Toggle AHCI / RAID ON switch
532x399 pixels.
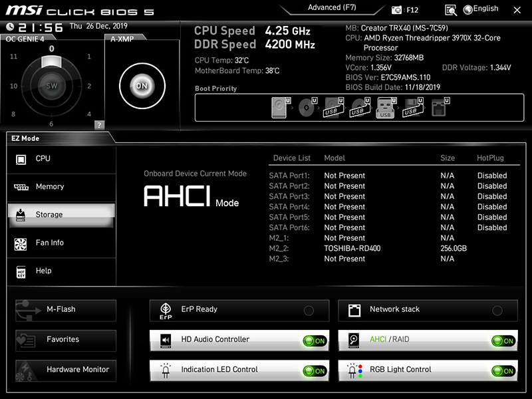503,341
